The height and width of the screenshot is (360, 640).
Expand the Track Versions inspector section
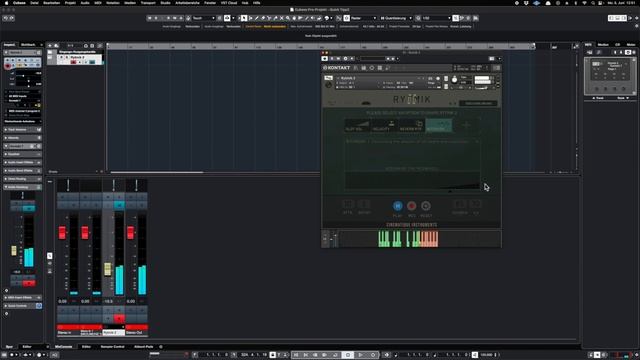pos(22,130)
